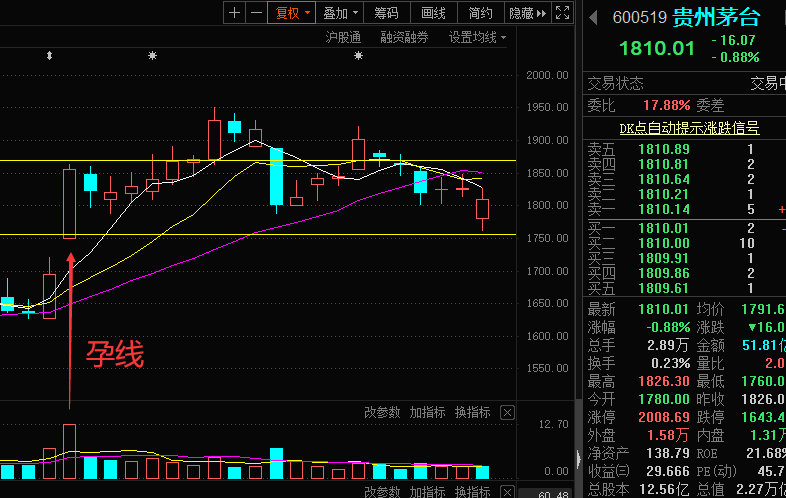
Task: Click the 买二 price 1810.00
Action: 664,244
